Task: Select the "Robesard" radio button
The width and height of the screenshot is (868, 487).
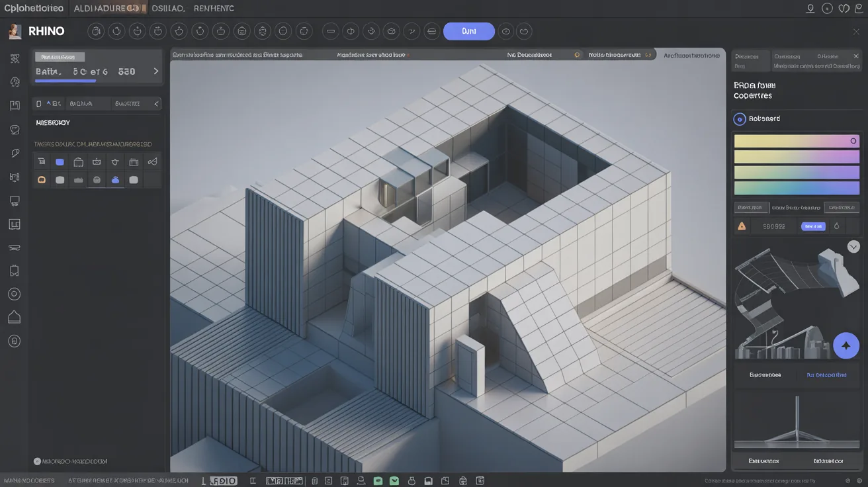Action: coord(740,119)
